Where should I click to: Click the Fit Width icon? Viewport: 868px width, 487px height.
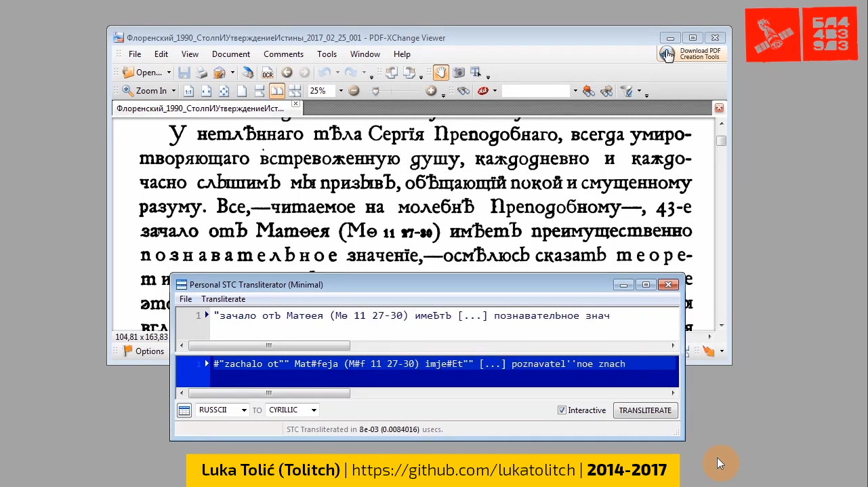tap(206, 91)
